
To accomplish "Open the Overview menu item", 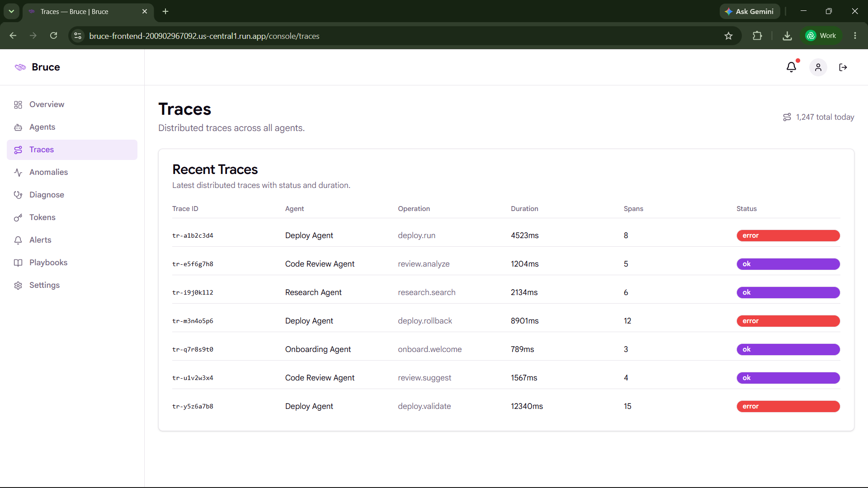I will [x=72, y=104].
